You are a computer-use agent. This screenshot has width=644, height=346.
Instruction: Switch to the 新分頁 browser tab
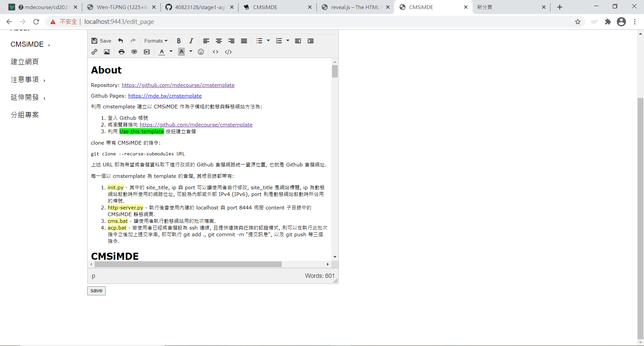point(511,7)
